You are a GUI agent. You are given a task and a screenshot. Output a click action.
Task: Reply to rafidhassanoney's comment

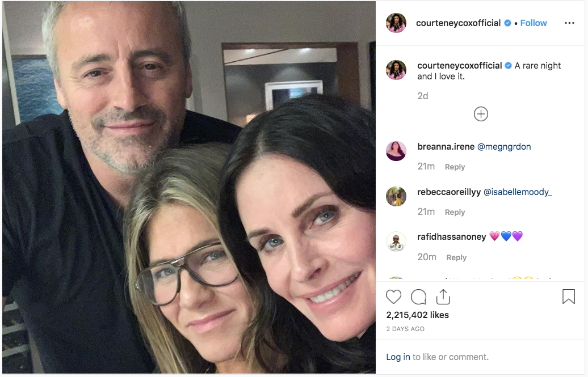pyautogui.click(x=456, y=257)
